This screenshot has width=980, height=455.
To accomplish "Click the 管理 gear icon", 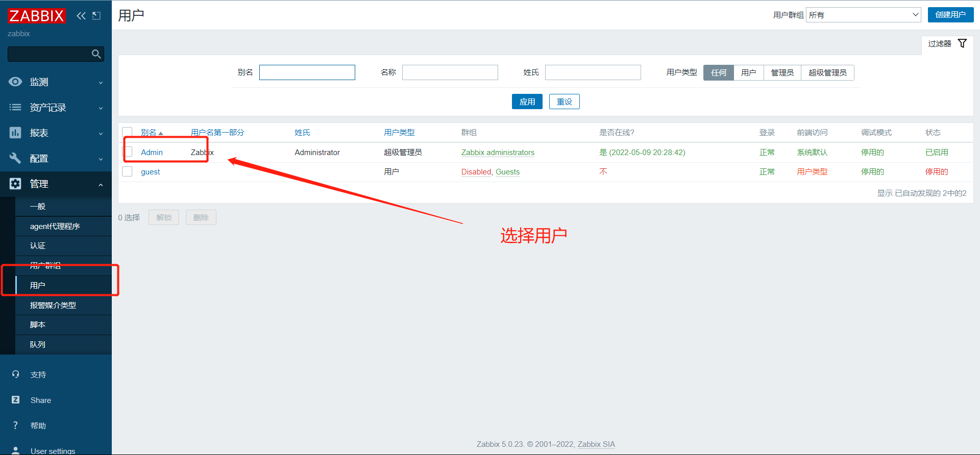I will click(15, 184).
